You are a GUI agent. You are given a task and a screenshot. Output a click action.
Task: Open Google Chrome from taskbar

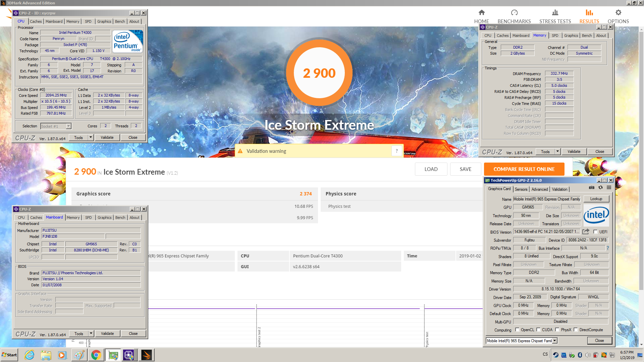[96, 355]
